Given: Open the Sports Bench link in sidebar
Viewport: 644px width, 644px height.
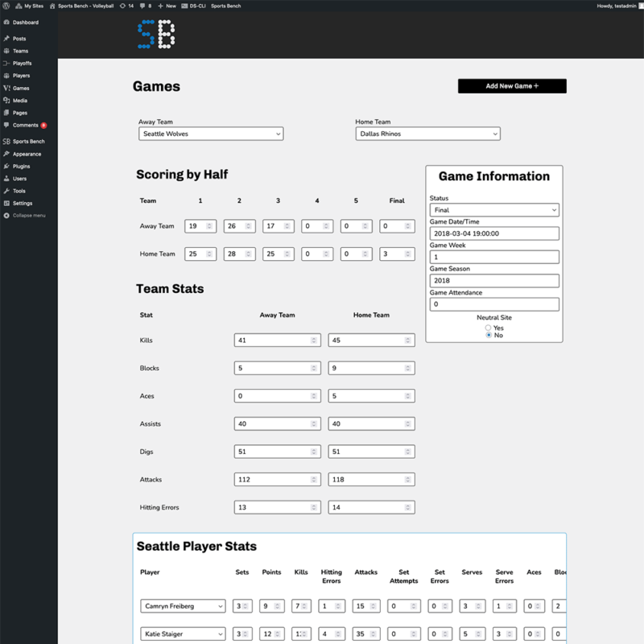Looking at the screenshot, I should pyautogui.click(x=29, y=142).
